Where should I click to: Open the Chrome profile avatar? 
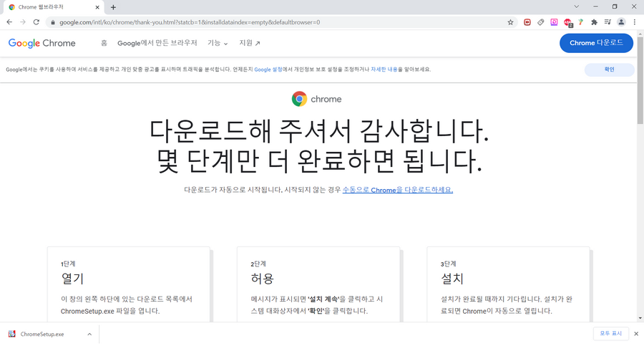(x=621, y=22)
